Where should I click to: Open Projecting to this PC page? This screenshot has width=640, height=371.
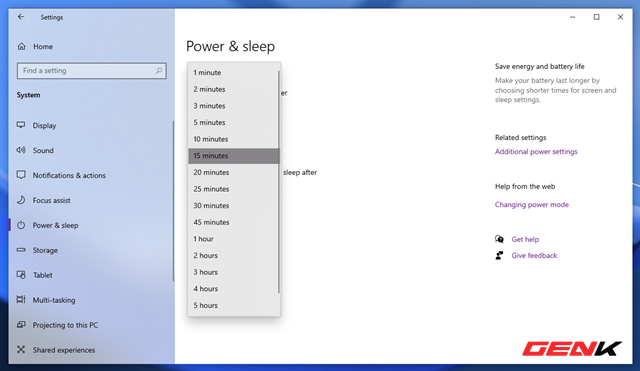(x=65, y=325)
